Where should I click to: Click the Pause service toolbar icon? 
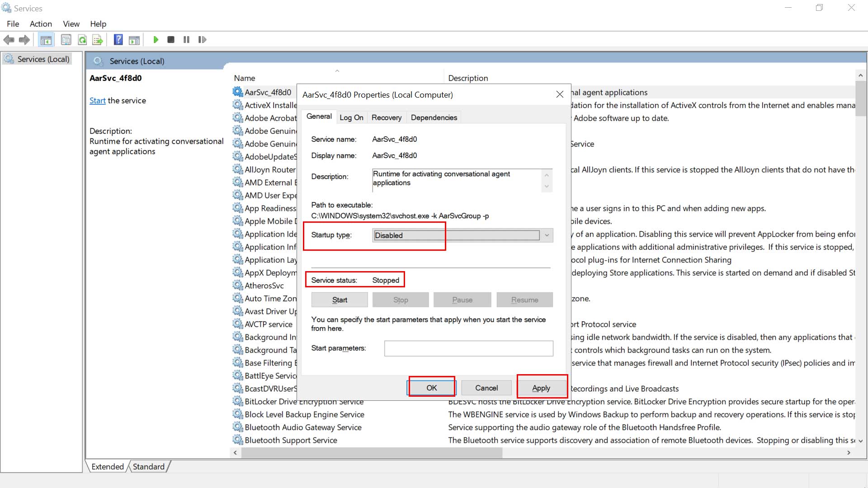point(187,39)
